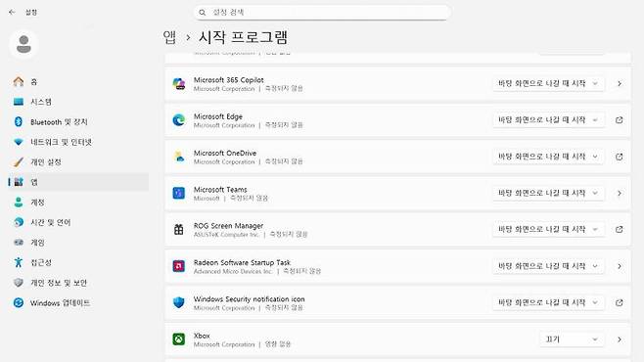
Task: Click ASUSTeK Computer Inc. publisher text
Action: click(x=226, y=235)
